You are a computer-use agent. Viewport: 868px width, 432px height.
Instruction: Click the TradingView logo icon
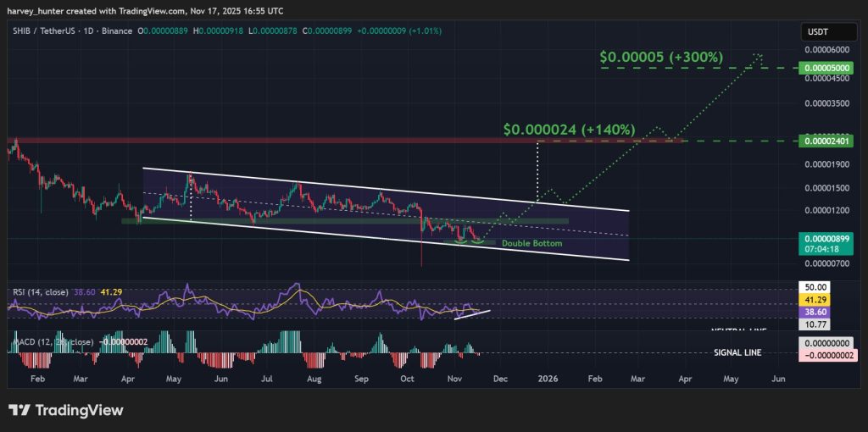coord(20,411)
